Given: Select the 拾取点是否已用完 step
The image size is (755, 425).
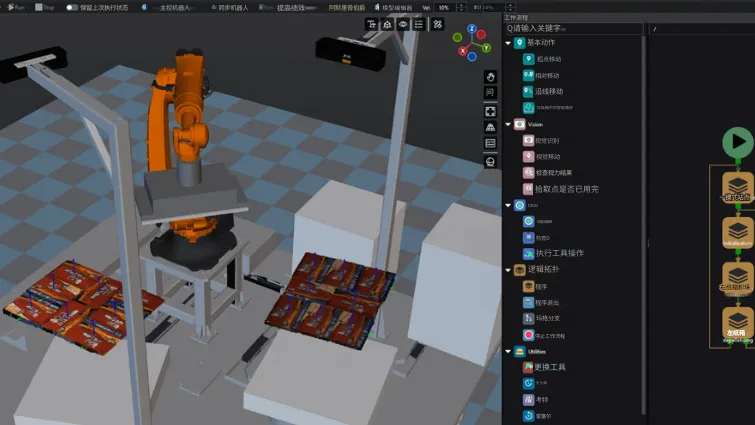Looking at the screenshot, I should coord(561,189).
